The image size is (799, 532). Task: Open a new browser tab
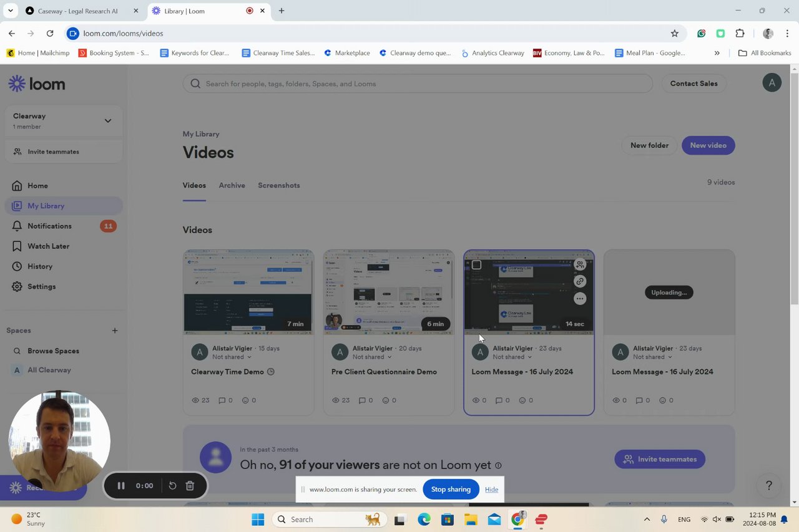click(282, 11)
